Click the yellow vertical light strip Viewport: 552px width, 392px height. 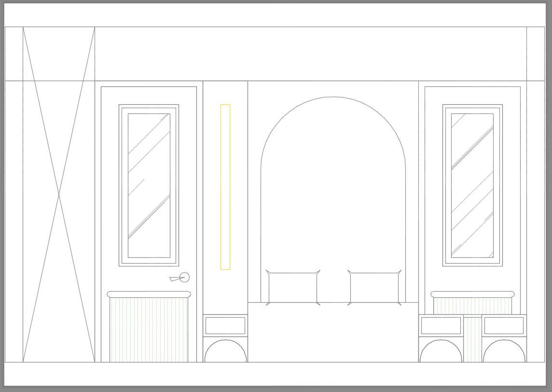pos(225,187)
